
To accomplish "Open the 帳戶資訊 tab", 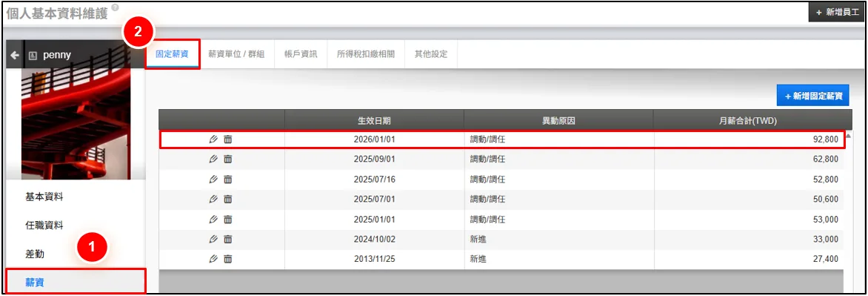I will [x=301, y=54].
